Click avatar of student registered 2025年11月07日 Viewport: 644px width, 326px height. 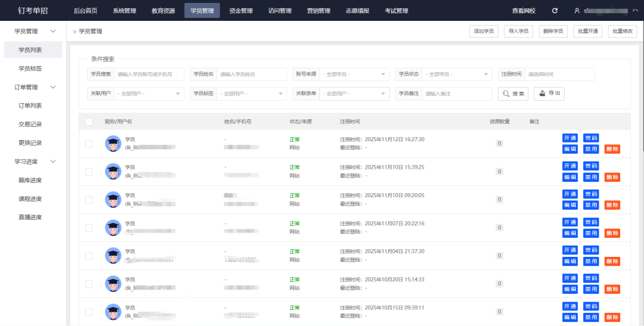tap(113, 228)
